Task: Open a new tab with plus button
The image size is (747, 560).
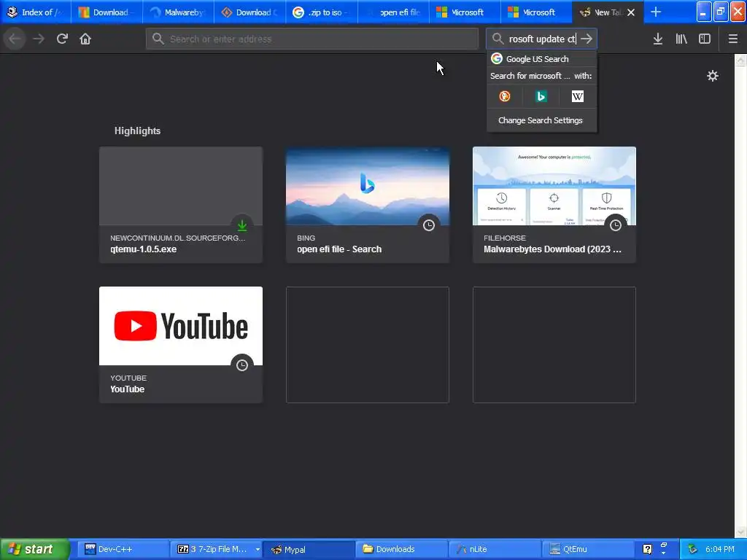Action: tap(656, 12)
